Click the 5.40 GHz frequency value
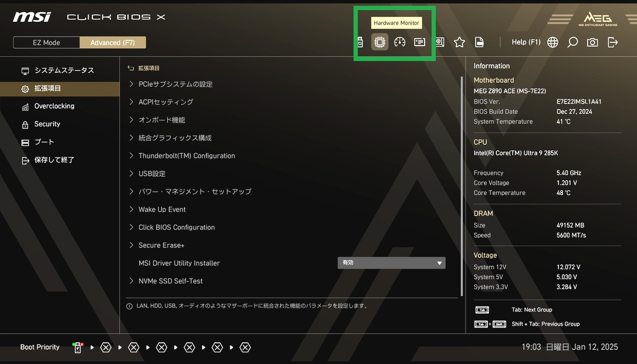 569,173
